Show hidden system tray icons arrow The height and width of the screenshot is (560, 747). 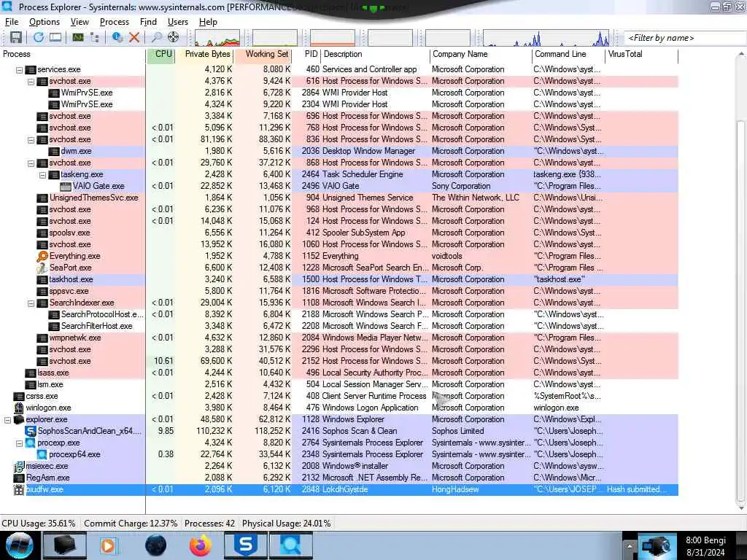[630, 545]
